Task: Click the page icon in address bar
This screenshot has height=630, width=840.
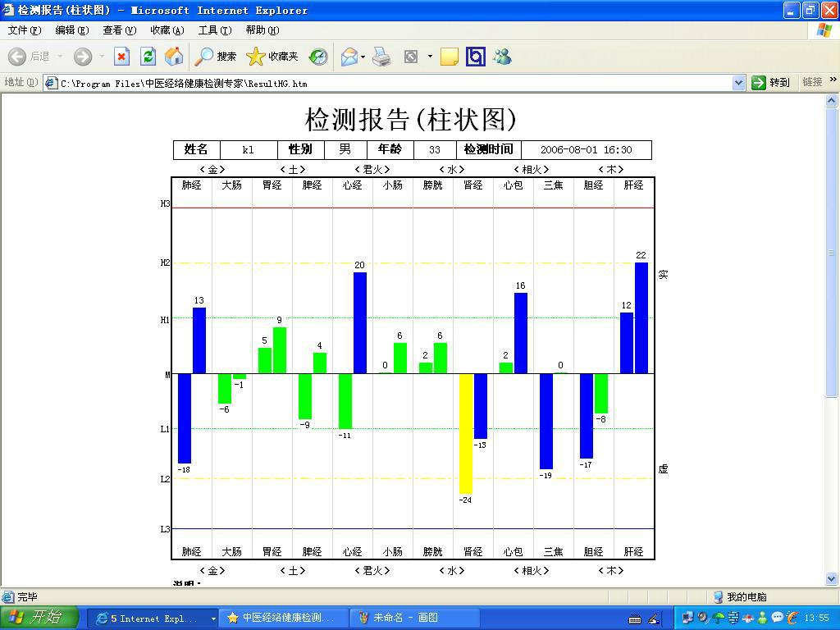Action: (x=52, y=83)
